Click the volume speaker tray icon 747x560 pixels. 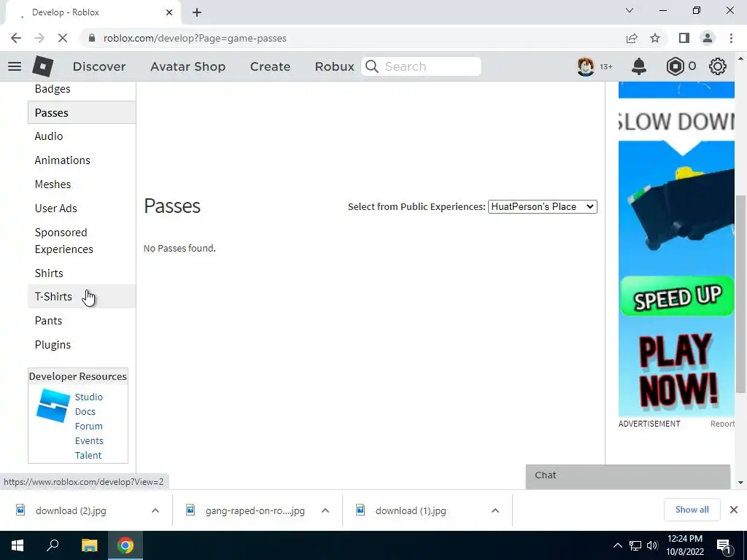coord(652,545)
